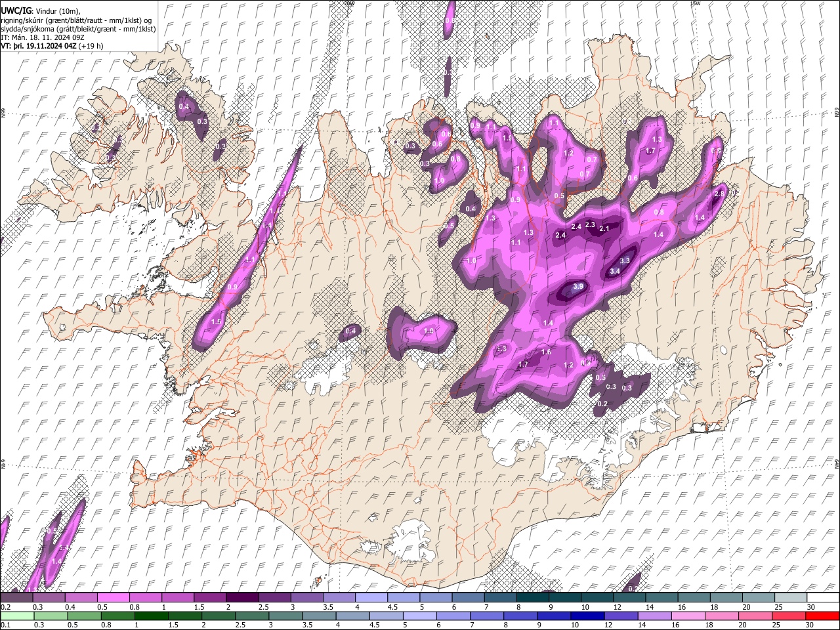840x630 pixels.
Task: Click the 3.3 precipitation value on the map
Action: click(625, 261)
